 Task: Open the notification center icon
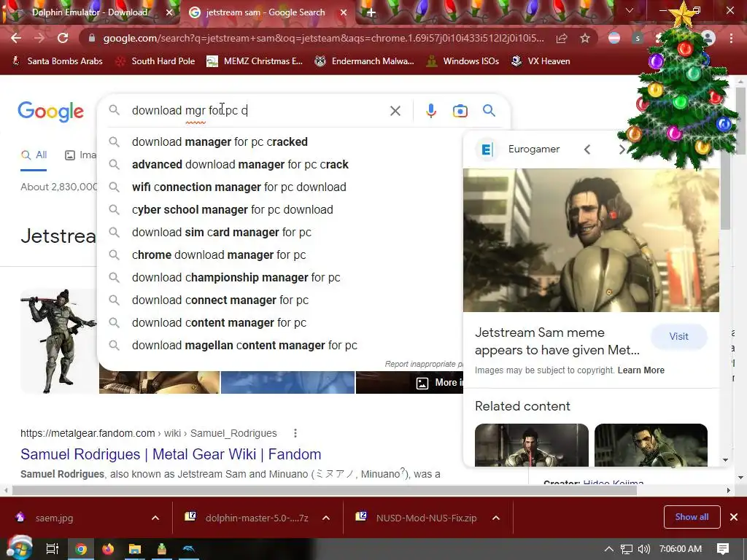[723, 549]
